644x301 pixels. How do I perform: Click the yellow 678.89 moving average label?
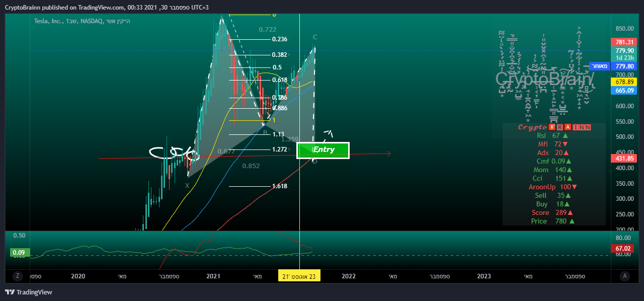[624, 82]
